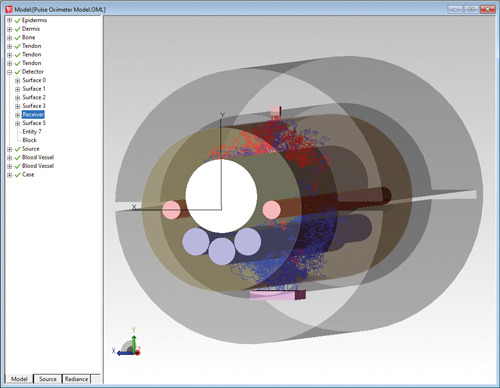
Task: Expand the Surface 0 node
Action: pyautogui.click(x=17, y=81)
